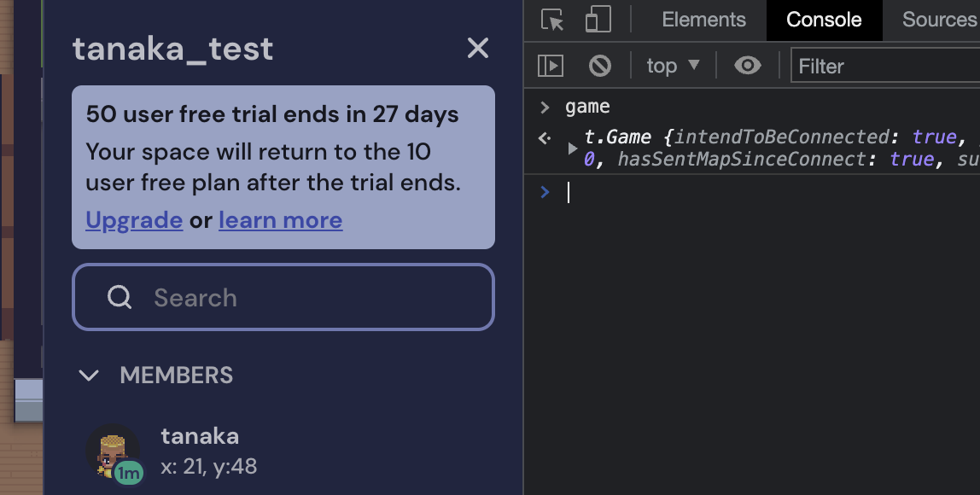Show the console sidebar panel icon

(x=551, y=66)
